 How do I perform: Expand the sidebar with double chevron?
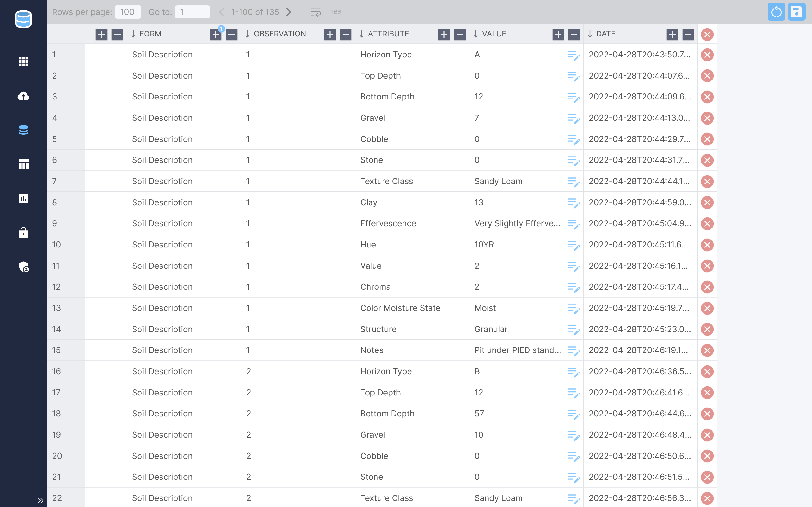(x=40, y=500)
